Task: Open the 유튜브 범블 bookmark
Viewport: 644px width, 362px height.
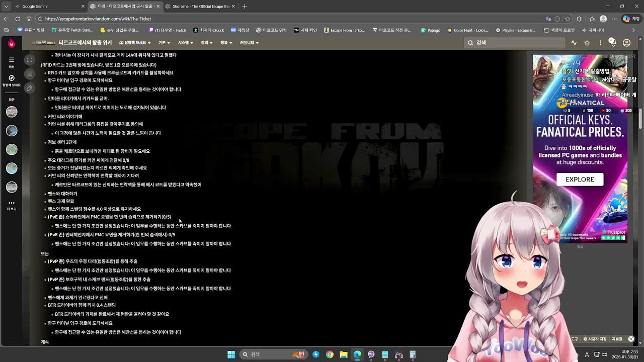Action: [31, 30]
